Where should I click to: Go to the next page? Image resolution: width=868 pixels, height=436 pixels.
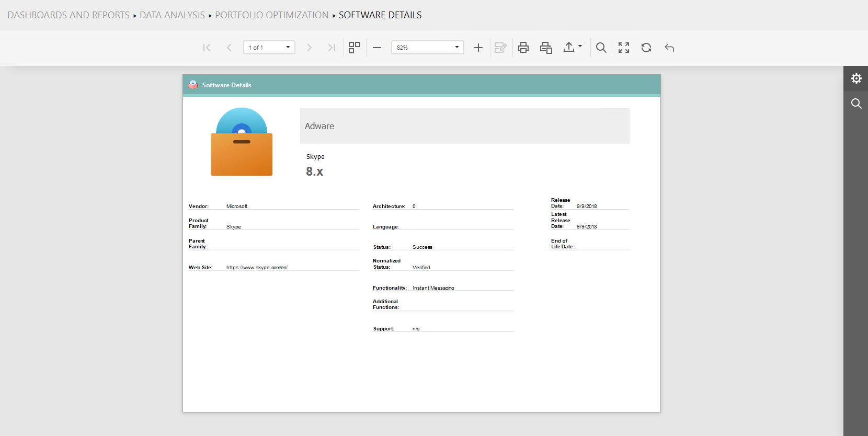click(309, 48)
